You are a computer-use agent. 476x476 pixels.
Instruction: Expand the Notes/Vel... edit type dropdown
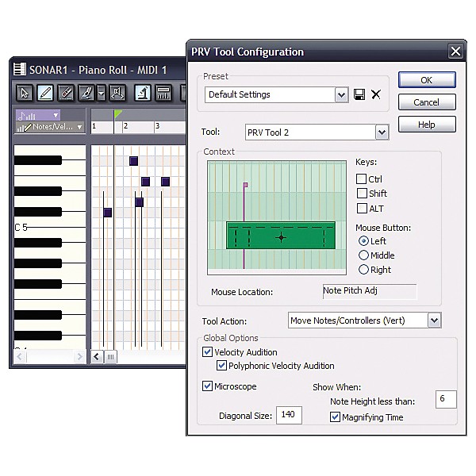point(49,127)
